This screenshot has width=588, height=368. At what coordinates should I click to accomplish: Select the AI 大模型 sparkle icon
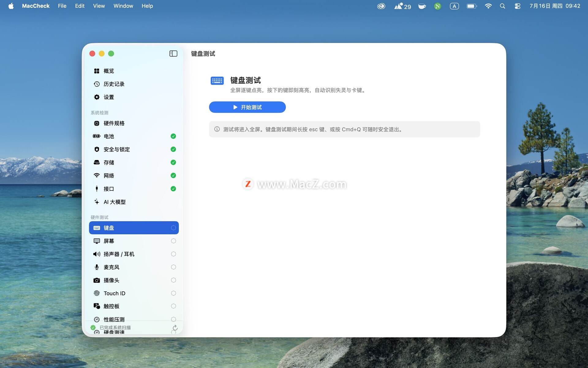pos(97,202)
